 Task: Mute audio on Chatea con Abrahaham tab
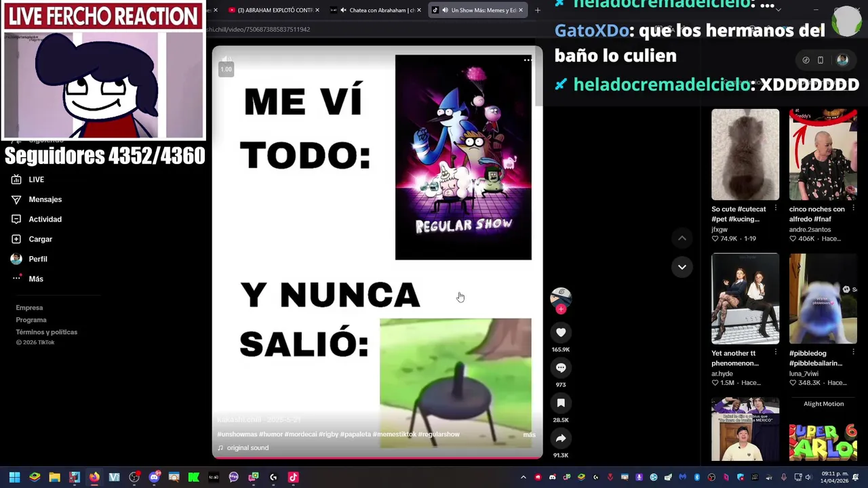[x=343, y=10]
